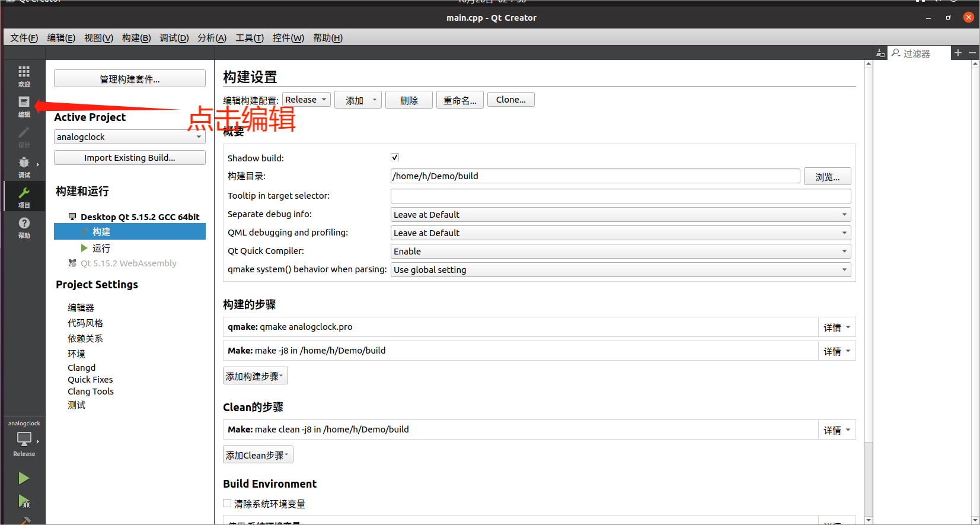Click the Desktop Qt 5.15.2 kit monitor icon
This screenshot has height=525, width=980.
click(x=72, y=217)
